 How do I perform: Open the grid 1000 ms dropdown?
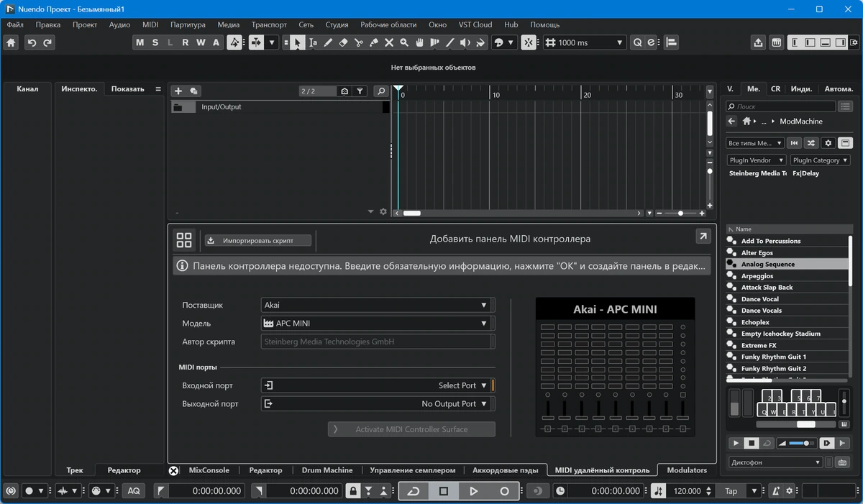tap(585, 42)
